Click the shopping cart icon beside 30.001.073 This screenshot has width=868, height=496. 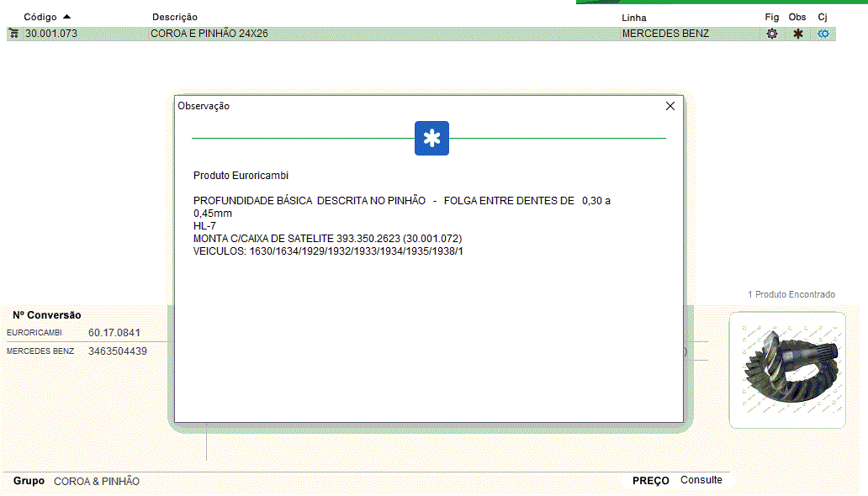pyautogui.click(x=13, y=34)
